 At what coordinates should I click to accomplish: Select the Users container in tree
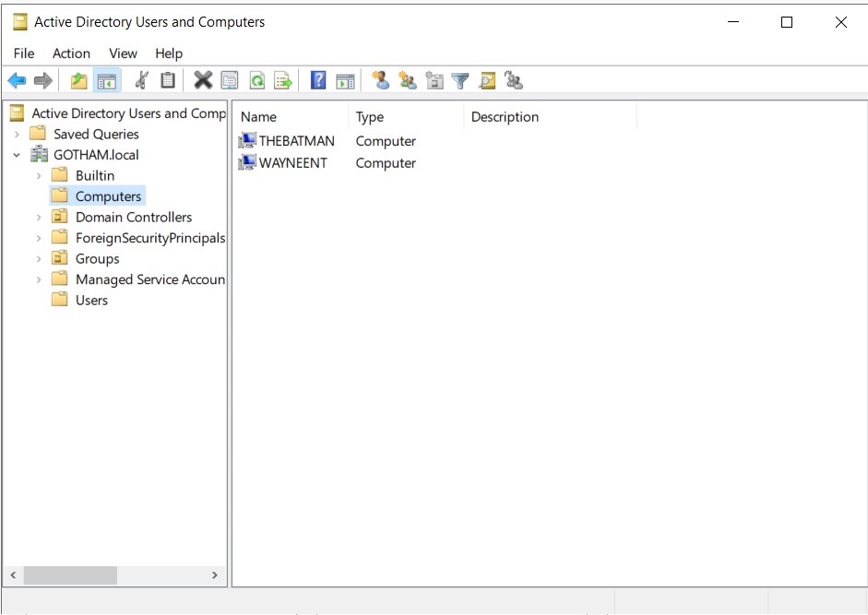point(91,301)
